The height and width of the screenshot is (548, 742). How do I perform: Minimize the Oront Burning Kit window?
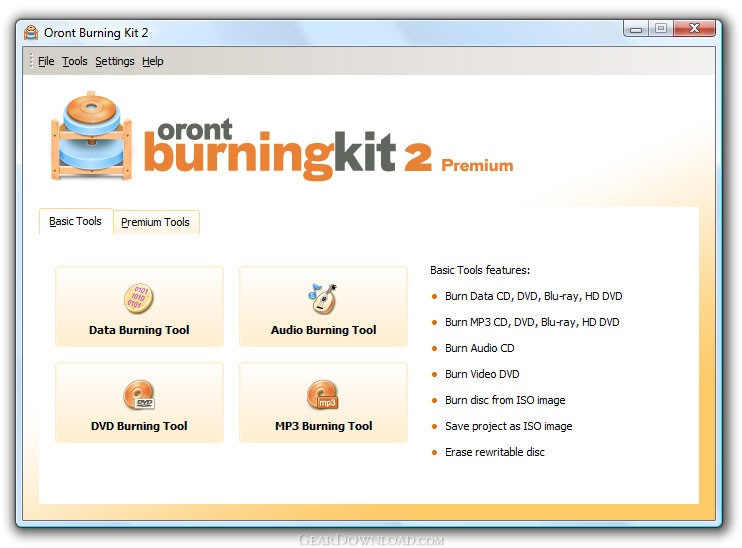[x=636, y=28]
